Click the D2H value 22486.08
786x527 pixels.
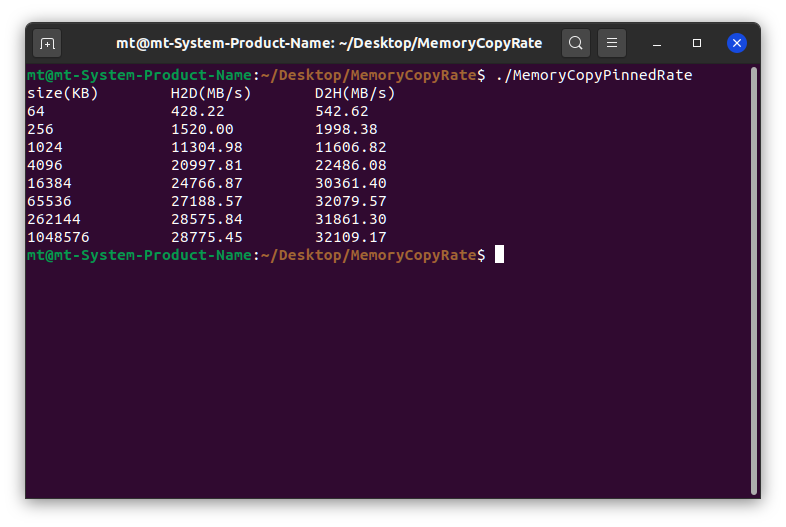pos(350,165)
